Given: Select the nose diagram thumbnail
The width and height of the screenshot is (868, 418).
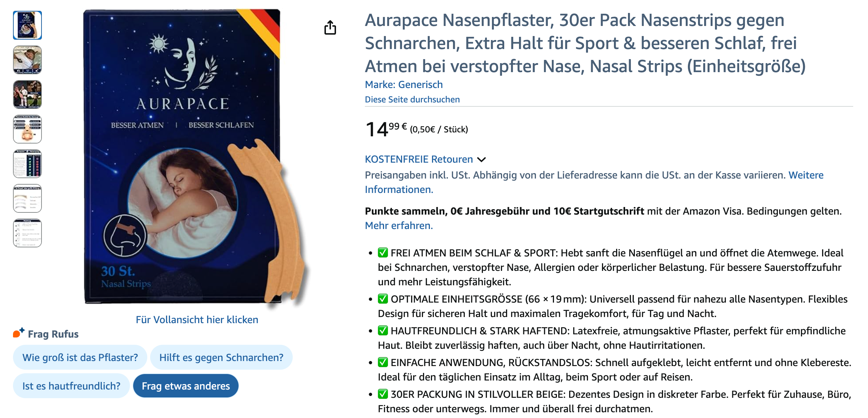Looking at the screenshot, I should pyautogui.click(x=27, y=129).
